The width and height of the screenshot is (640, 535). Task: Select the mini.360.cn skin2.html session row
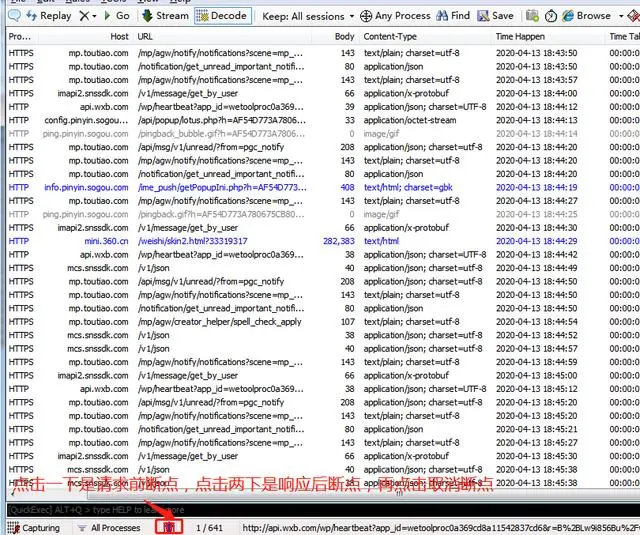tap(323, 241)
